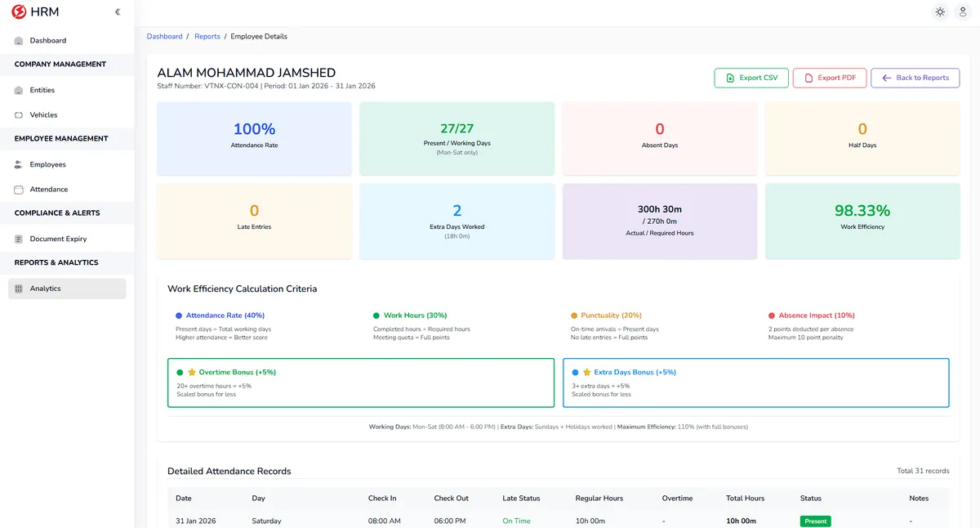Click the green Present status badge
The image size is (980, 528).
816,521
